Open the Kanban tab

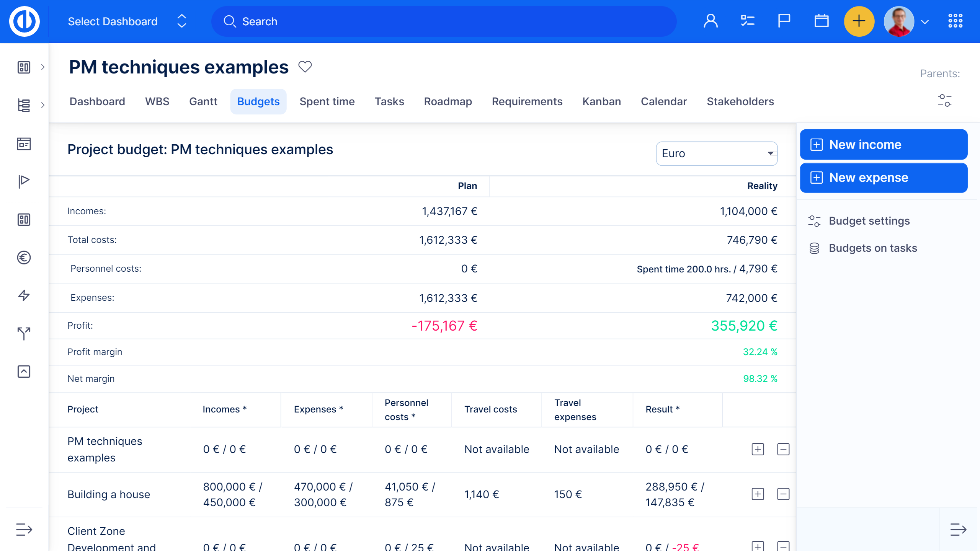[x=601, y=101]
